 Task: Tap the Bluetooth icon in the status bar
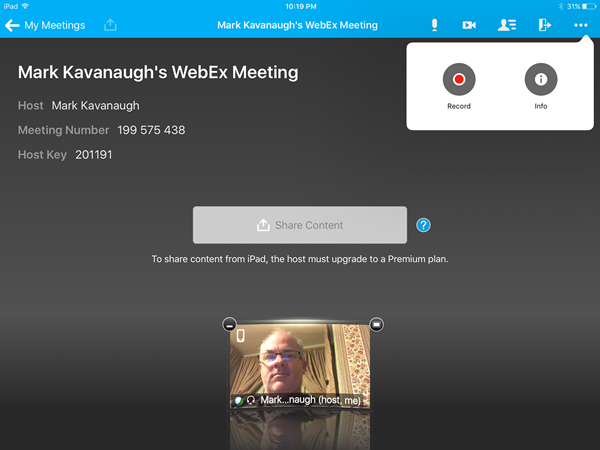(x=561, y=7)
